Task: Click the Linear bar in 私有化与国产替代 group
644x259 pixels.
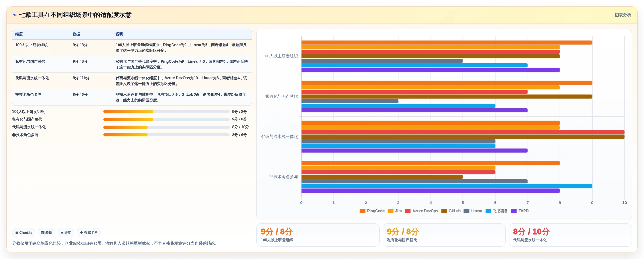Action: pyautogui.click(x=350, y=101)
